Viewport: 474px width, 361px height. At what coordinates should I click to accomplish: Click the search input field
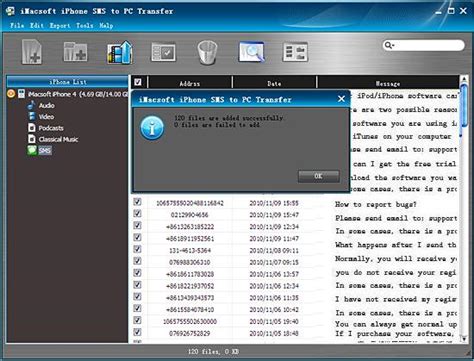click(423, 45)
